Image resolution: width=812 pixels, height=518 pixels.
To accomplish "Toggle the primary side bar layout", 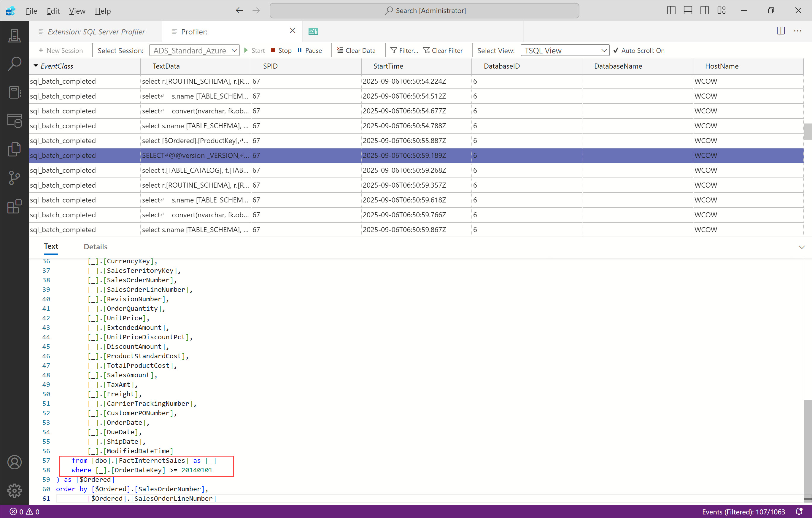I will [x=671, y=10].
